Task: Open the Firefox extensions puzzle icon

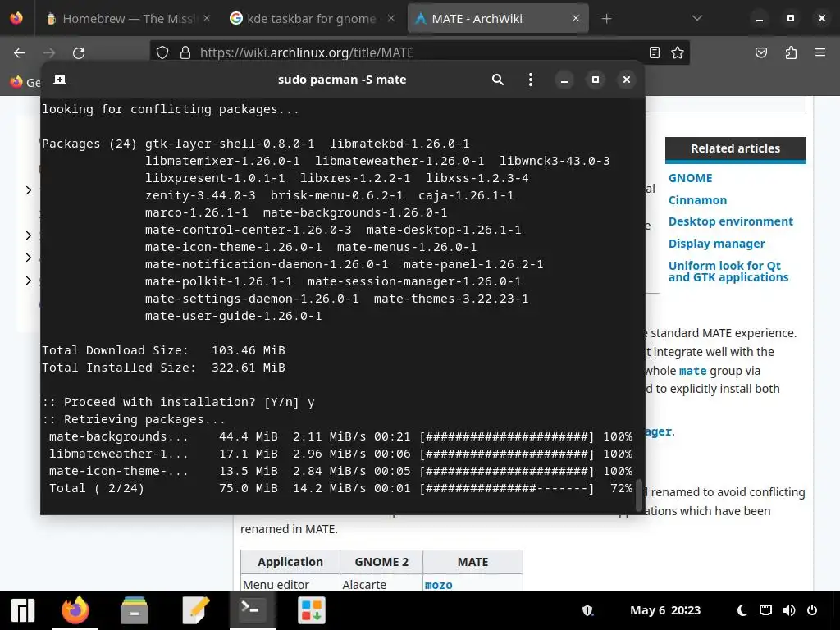Action: pos(791,52)
